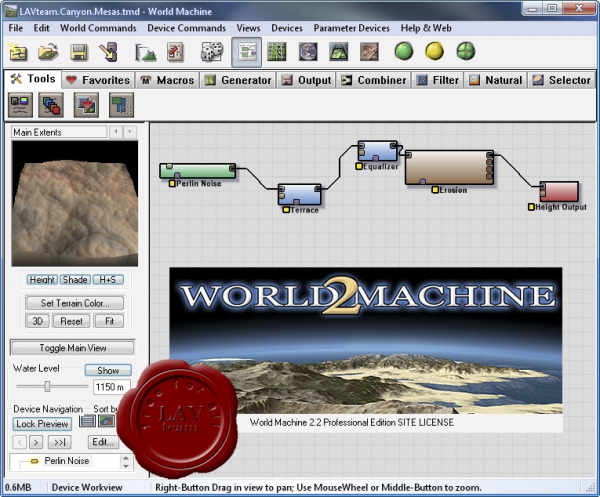Toggle the yellow status box on Perlin Noise

[172, 184]
